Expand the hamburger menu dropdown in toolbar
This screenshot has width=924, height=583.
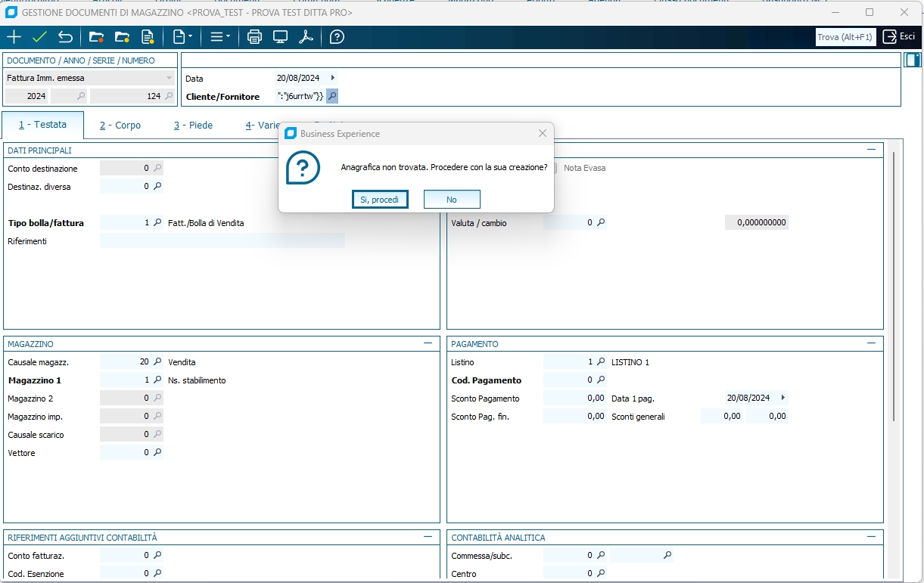tap(220, 37)
